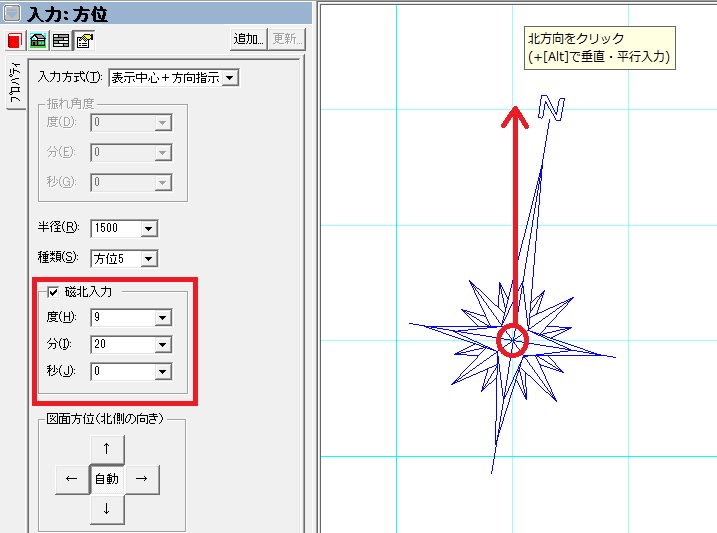Set drawing north direction to down arrow
This screenshot has width=717, height=533.
pos(106,509)
